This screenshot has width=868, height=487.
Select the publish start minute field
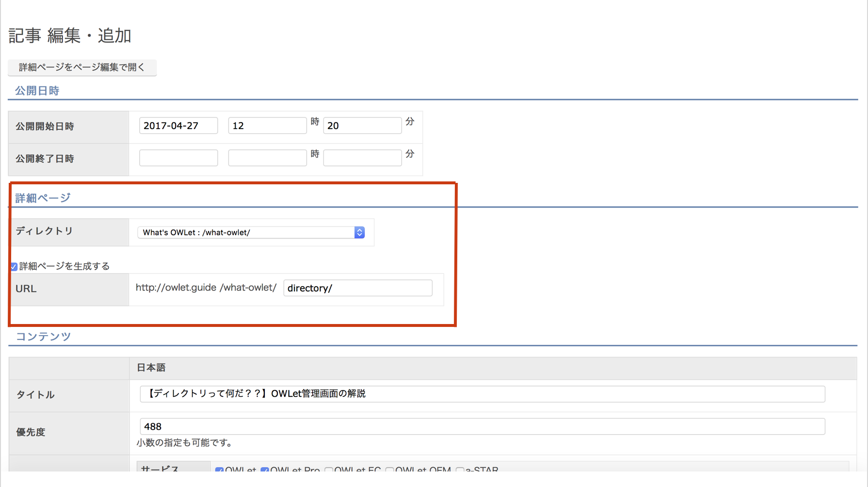362,126
